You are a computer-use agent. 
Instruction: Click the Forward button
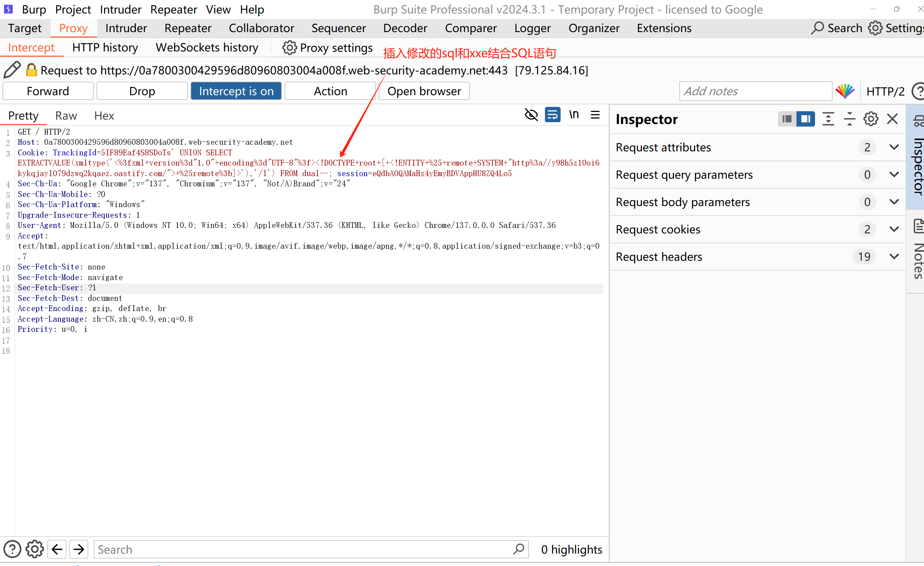[x=48, y=91]
